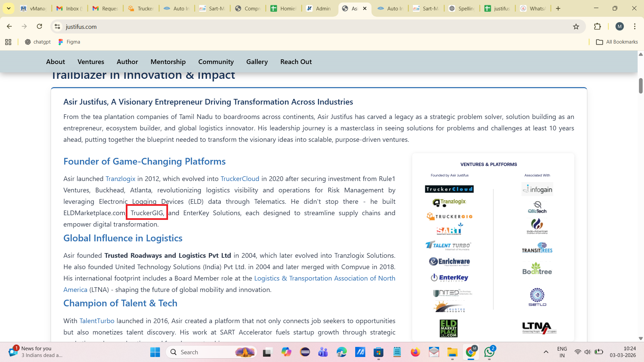Open Notepad from the taskbar

click(397, 352)
